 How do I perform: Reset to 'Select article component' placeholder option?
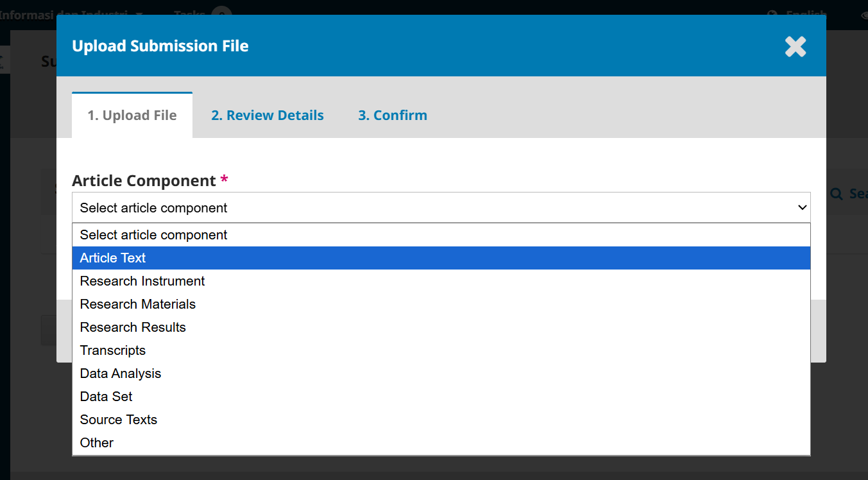[x=154, y=235]
